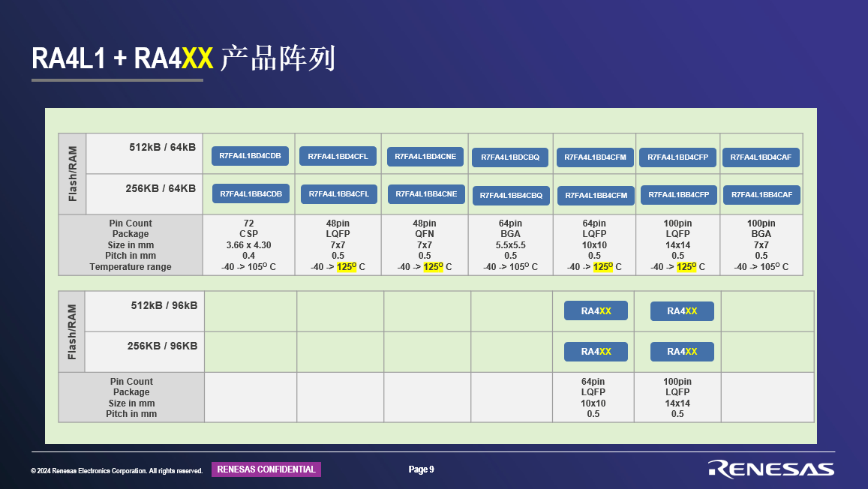Screen dimensions: 868x489
Task: Click the lower table 100pin LQFP 14x14 cell
Action: [x=677, y=397]
